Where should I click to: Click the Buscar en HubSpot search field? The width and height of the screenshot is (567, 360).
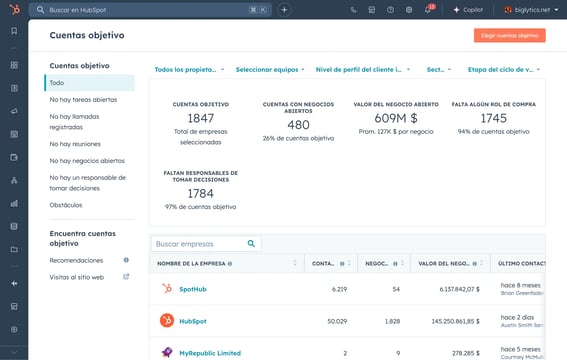pos(150,10)
